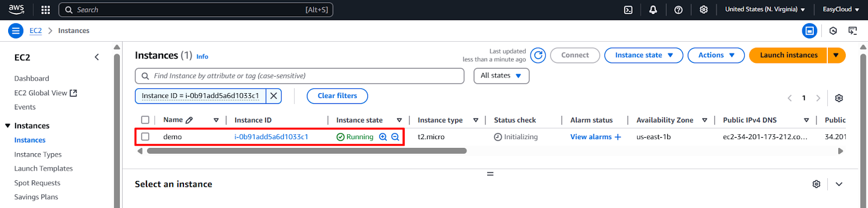Viewport: 868px width, 208px height.
Task: Launch CloudShell from top bar
Action: coord(628,10)
